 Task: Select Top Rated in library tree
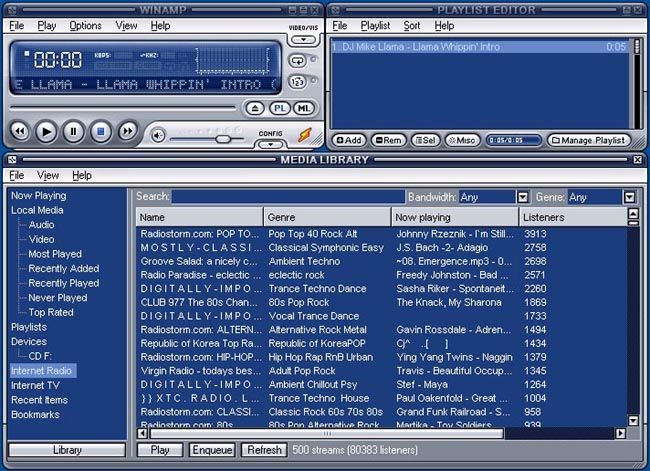pyautogui.click(x=51, y=312)
